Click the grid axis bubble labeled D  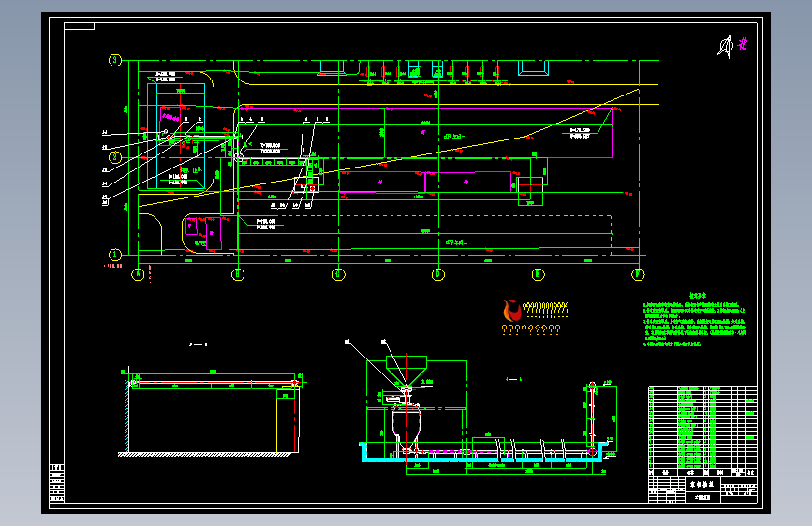(x=438, y=274)
